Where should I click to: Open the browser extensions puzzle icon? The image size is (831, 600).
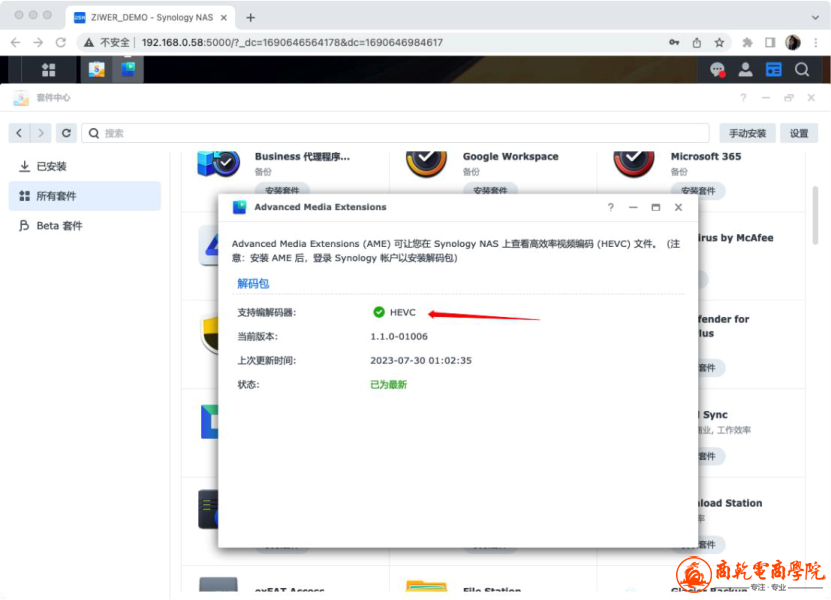click(x=747, y=42)
